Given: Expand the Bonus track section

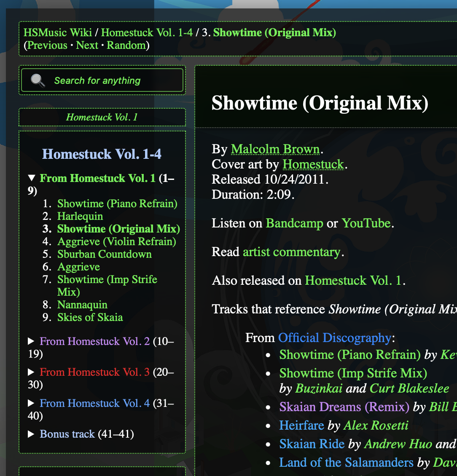Looking at the screenshot, I should click(31, 434).
